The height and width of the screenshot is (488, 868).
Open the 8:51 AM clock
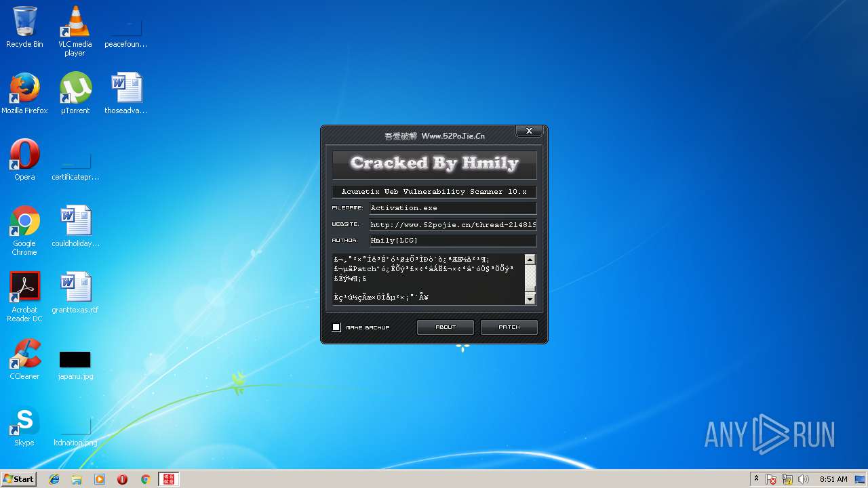point(833,479)
